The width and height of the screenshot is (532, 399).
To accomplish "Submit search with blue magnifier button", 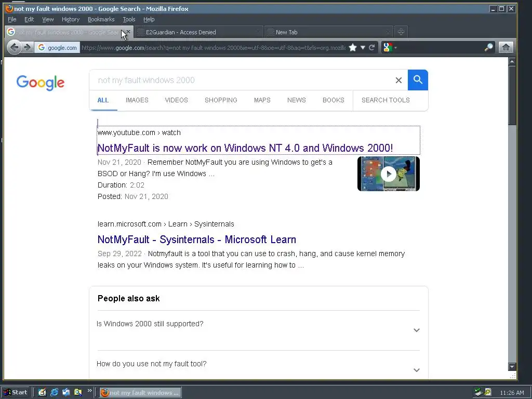I will (418, 80).
